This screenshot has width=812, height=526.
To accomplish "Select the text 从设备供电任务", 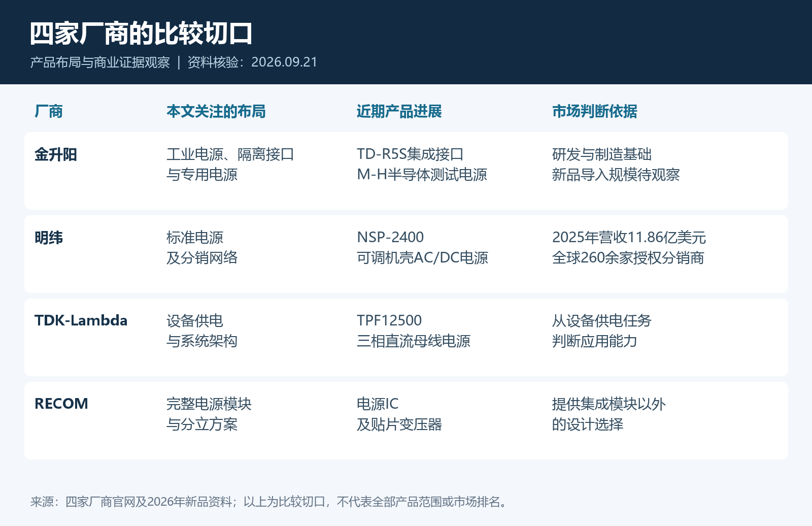I will point(602,321).
